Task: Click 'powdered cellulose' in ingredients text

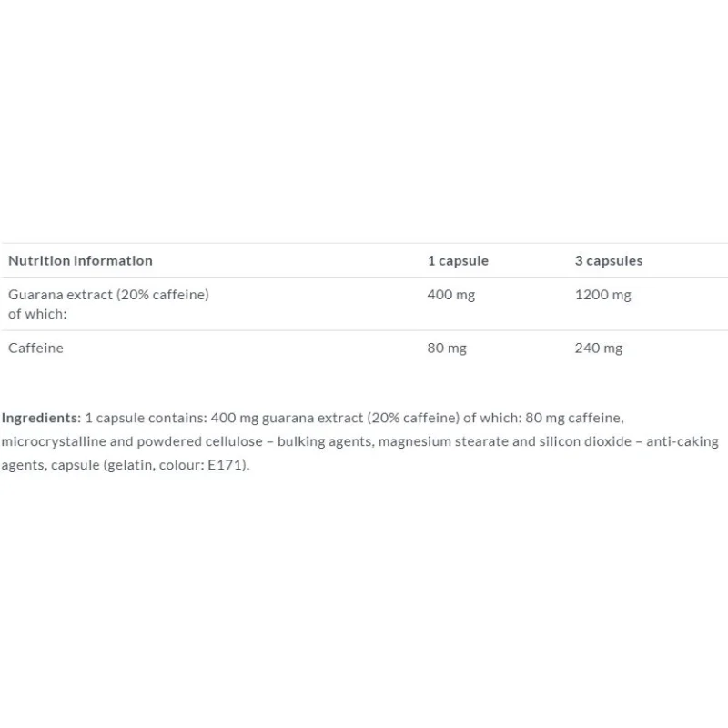Action: pyautogui.click(x=199, y=441)
